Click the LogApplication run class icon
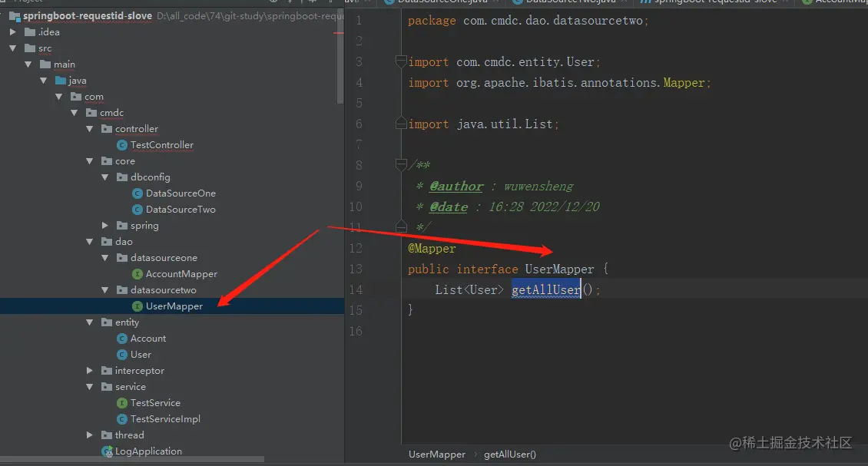The width and height of the screenshot is (868, 466). (108, 451)
